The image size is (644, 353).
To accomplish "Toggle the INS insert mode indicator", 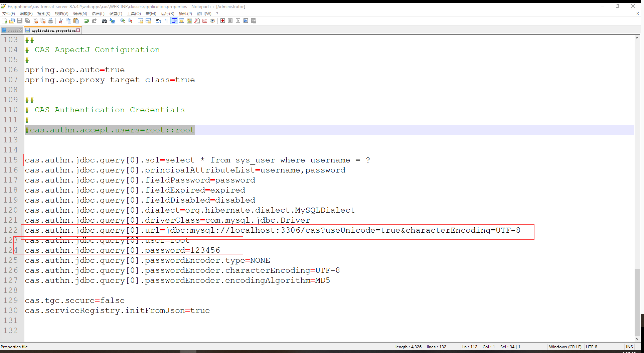I will point(629,347).
